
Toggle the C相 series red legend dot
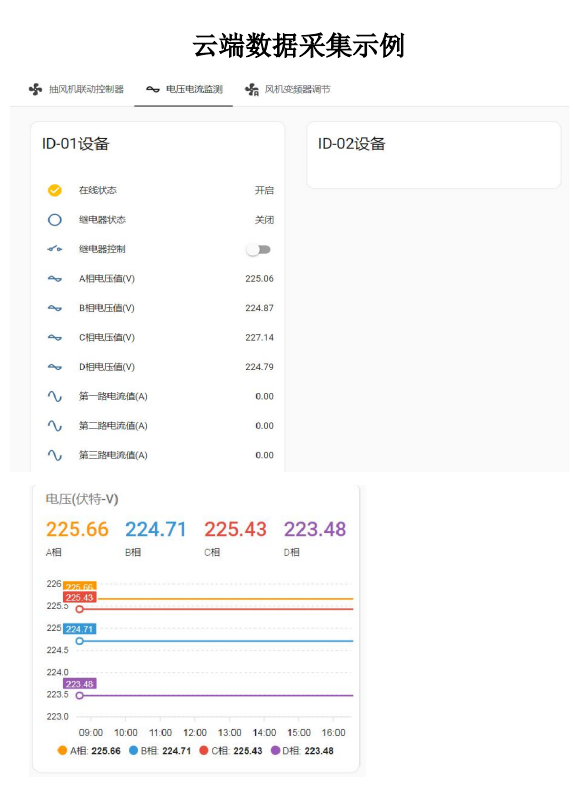click(x=203, y=750)
